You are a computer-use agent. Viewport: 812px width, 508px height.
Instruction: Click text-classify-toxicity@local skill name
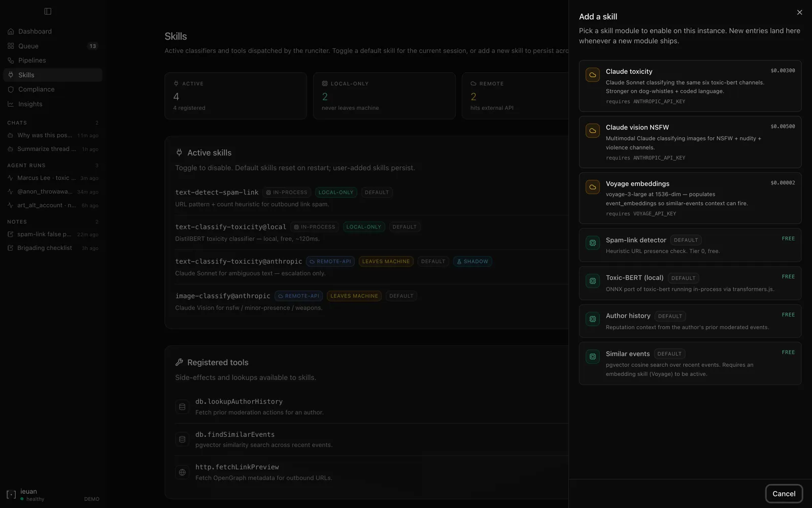231,227
